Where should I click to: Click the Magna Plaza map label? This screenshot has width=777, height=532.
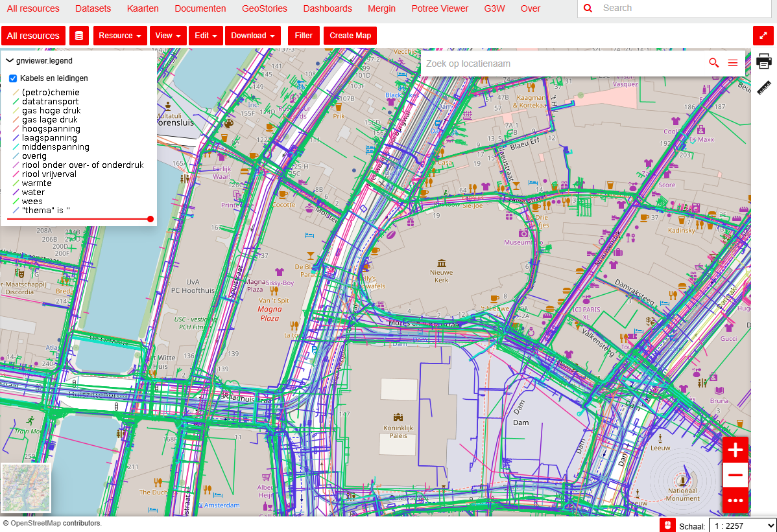pos(270,314)
